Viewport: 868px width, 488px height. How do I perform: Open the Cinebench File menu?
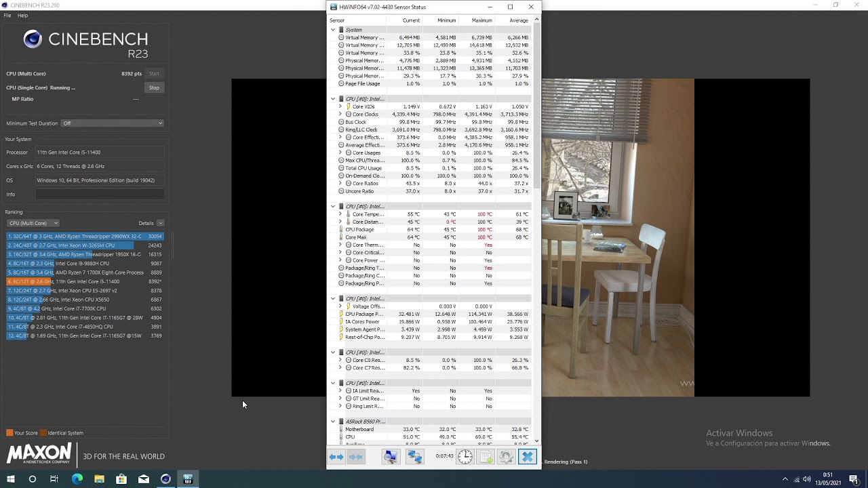tap(7, 15)
